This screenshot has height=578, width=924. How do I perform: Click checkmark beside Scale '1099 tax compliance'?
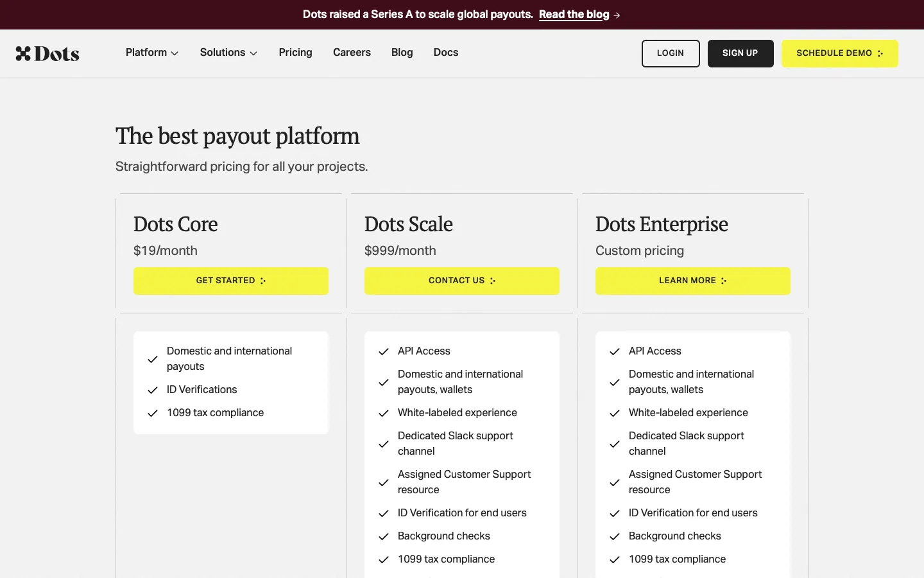pyautogui.click(x=384, y=559)
